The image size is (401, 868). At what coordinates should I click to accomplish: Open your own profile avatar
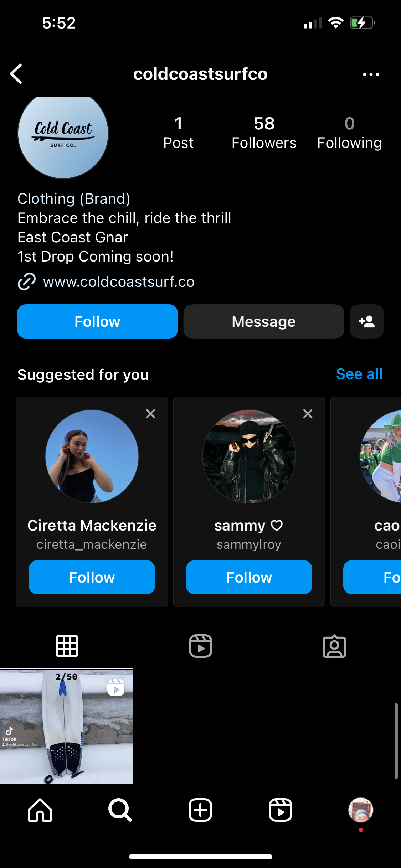coord(360,810)
